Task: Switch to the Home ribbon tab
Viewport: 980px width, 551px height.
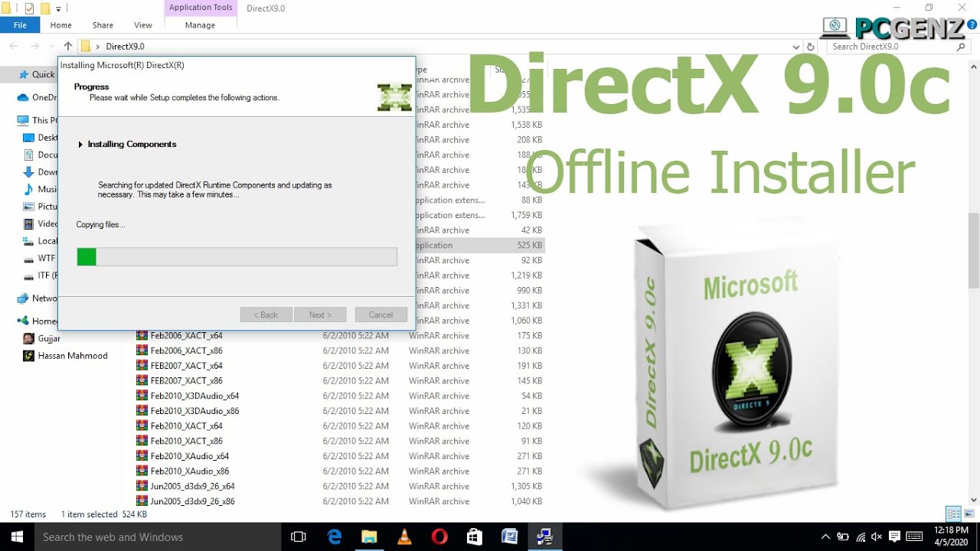Action: click(61, 25)
